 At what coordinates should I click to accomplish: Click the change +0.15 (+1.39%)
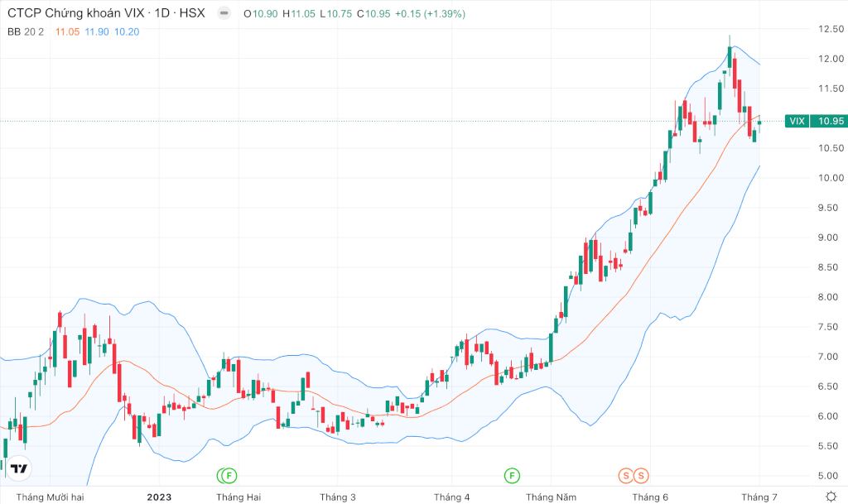coord(430,14)
